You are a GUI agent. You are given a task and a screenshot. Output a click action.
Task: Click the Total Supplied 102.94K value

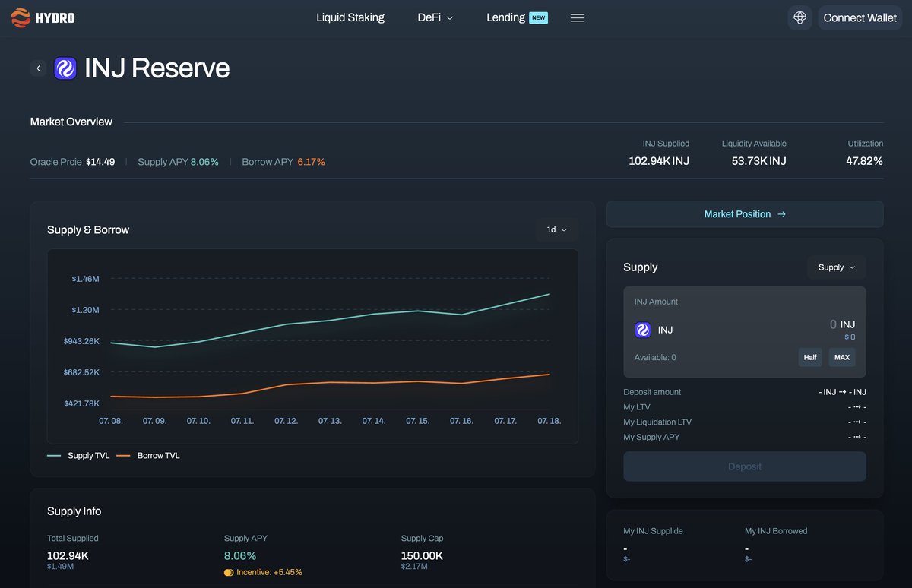pyautogui.click(x=68, y=556)
